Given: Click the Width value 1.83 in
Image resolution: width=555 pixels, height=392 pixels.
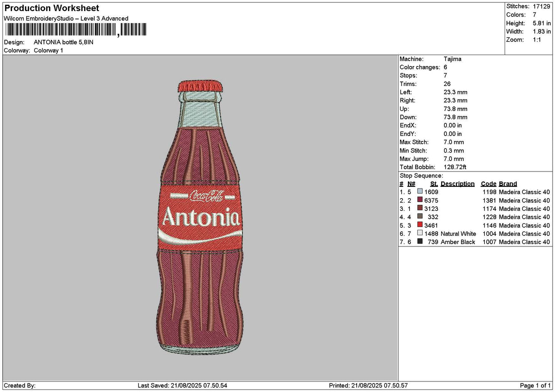Looking at the screenshot, I should point(542,31).
